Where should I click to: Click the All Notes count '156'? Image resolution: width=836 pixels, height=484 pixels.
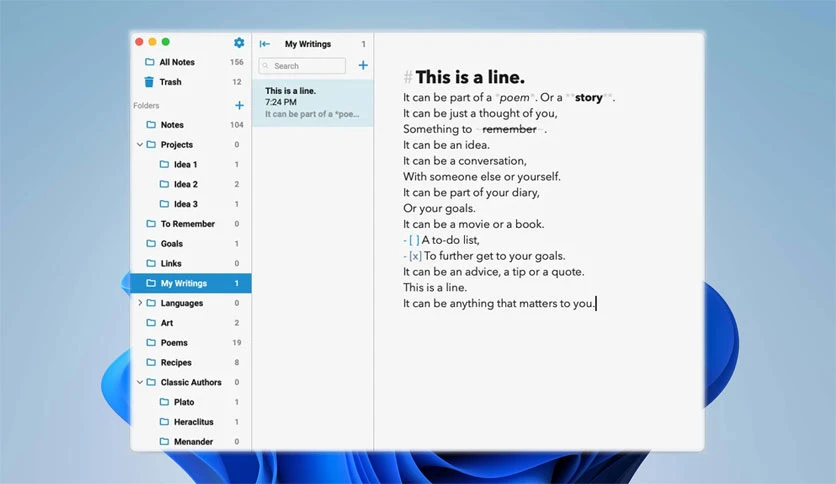[x=237, y=62]
